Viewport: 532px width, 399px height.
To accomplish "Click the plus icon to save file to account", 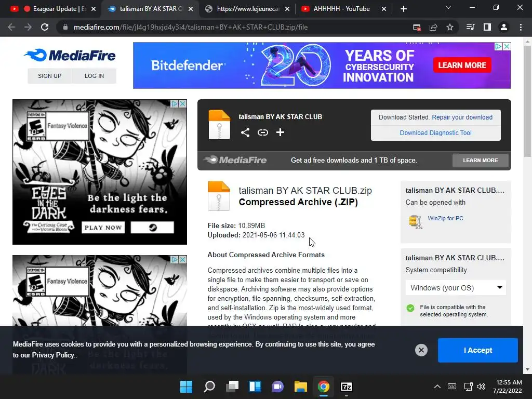I will coord(280,132).
